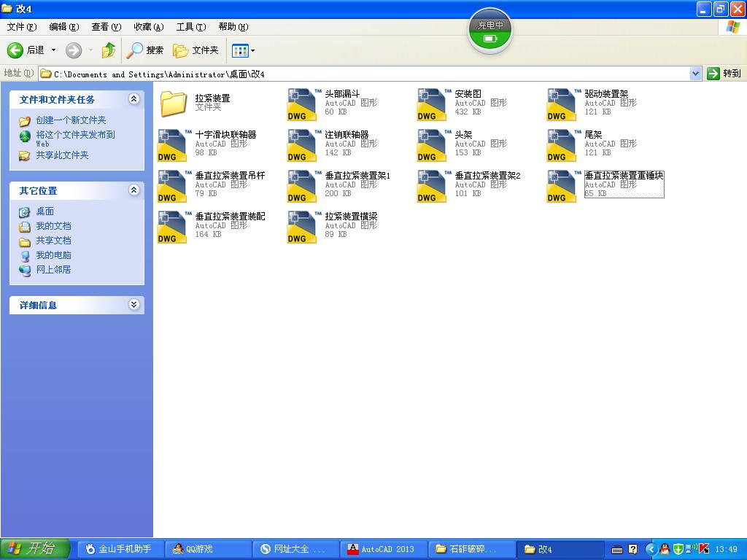The height and width of the screenshot is (560, 747).
Task: Click inside the address bar path field
Action: click(x=364, y=74)
